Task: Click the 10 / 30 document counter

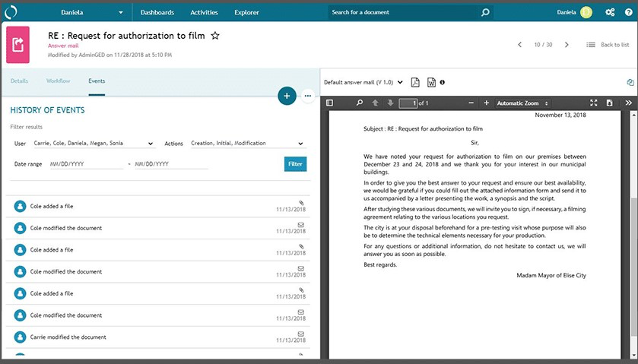Action: pos(543,45)
